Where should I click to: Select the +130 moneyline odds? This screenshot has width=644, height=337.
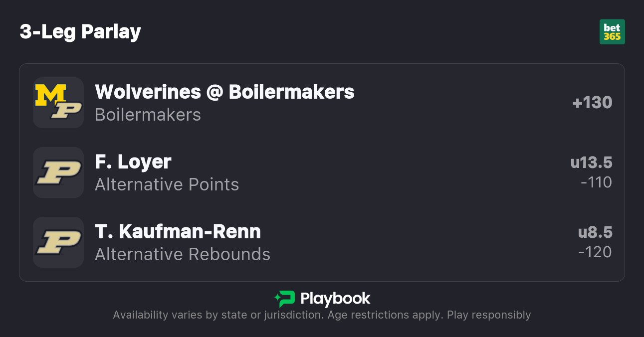tap(592, 103)
